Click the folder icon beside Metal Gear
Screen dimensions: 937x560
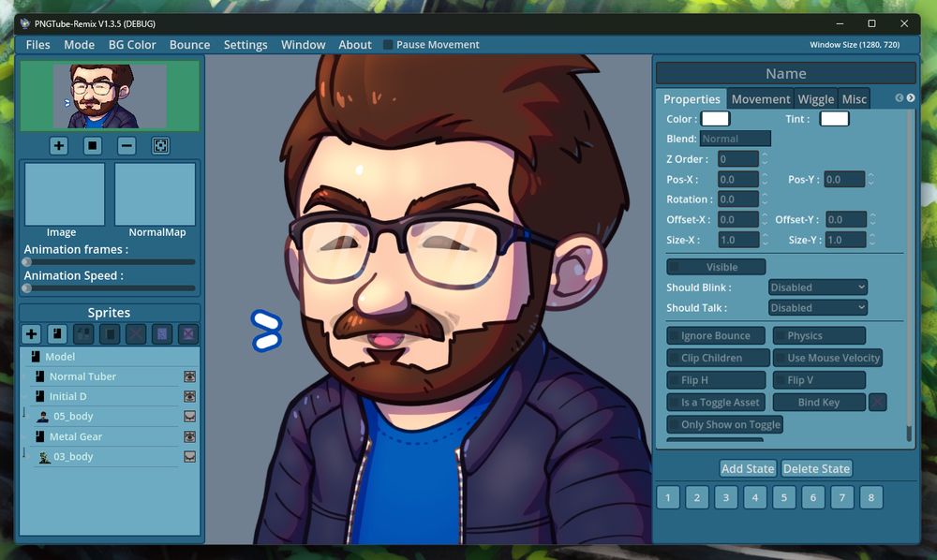tap(40, 436)
